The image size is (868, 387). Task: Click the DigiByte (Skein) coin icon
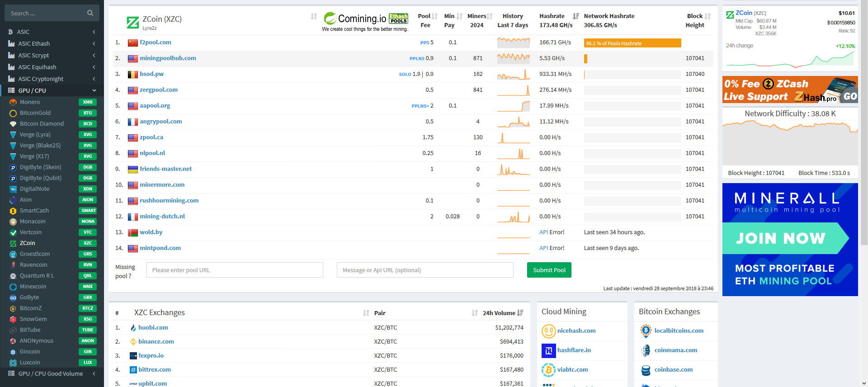(x=13, y=167)
